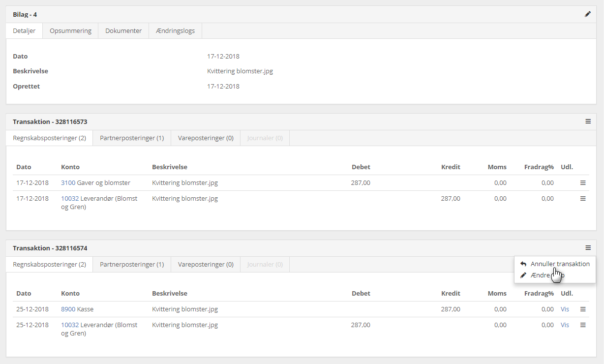Open account link 3100
604x364 pixels.
tap(68, 182)
